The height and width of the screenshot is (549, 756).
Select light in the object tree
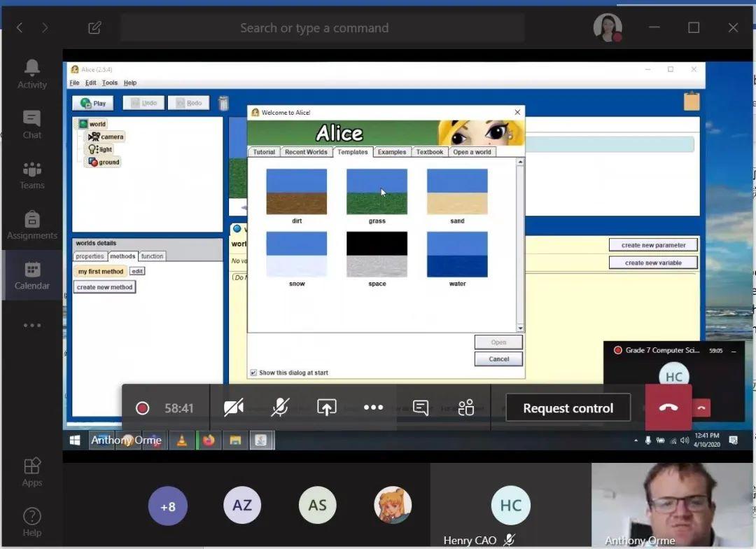point(100,149)
